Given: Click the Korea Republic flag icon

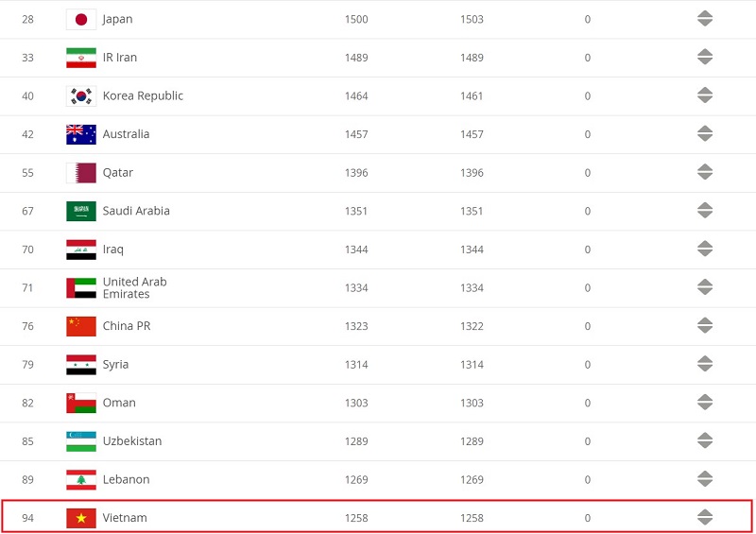Looking at the screenshot, I should (81, 96).
